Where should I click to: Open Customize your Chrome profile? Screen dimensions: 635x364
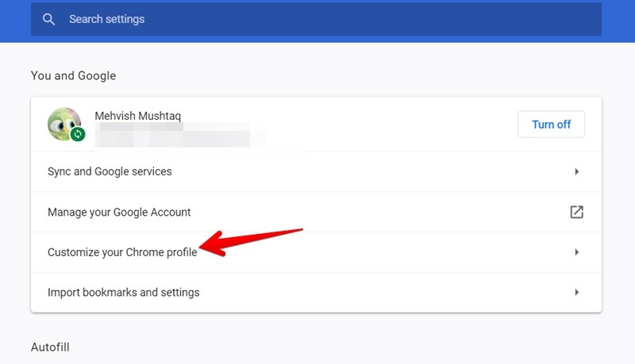point(316,252)
